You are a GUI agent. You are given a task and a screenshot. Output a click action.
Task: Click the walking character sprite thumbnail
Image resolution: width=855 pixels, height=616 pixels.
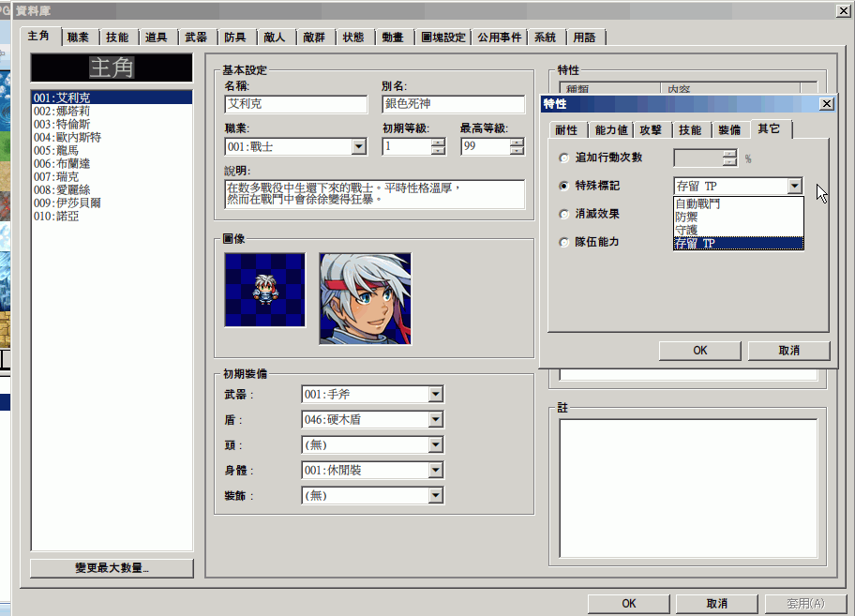(265, 290)
